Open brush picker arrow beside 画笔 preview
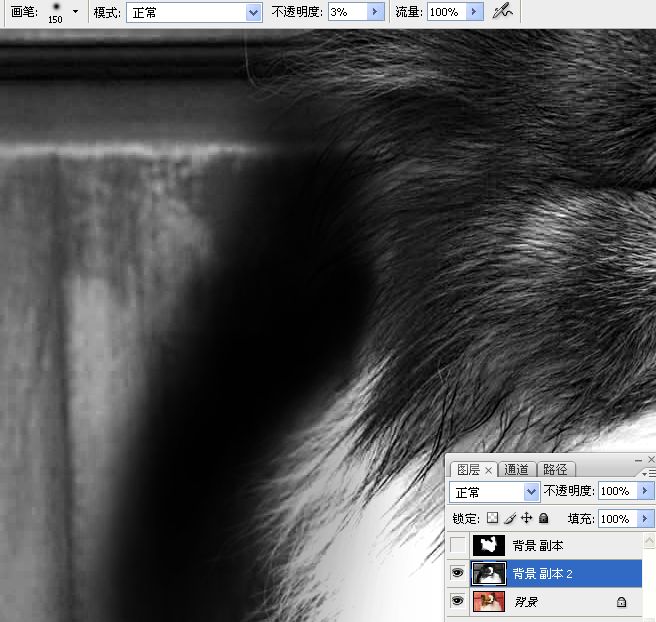 pos(76,12)
